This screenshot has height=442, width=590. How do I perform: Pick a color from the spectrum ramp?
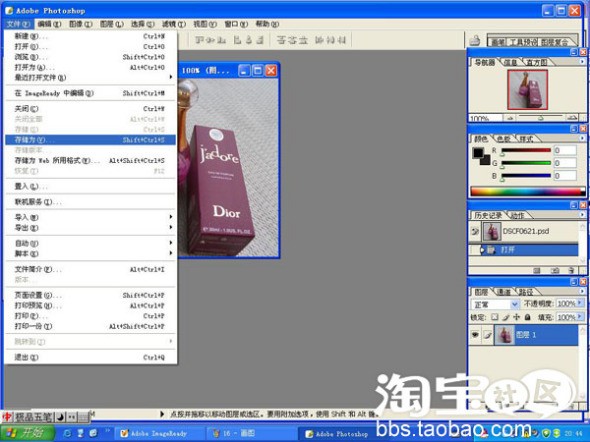point(527,191)
